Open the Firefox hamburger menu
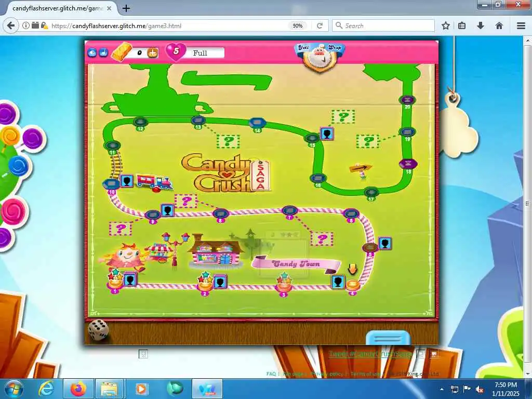Image resolution: width=532 pixels, height=399 pixels. (x=521, y=25)
